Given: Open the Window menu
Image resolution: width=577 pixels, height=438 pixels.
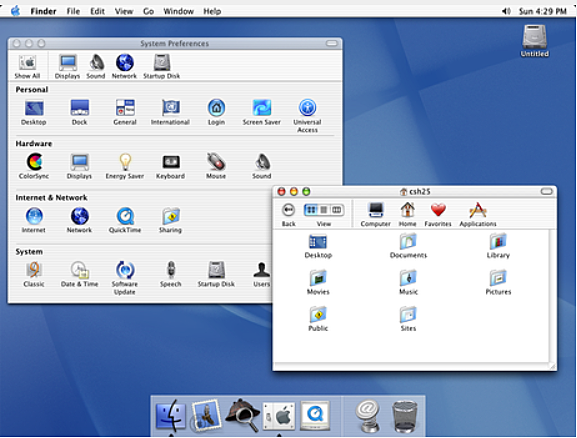Looking at the screenshot, I should pos(178,11).
